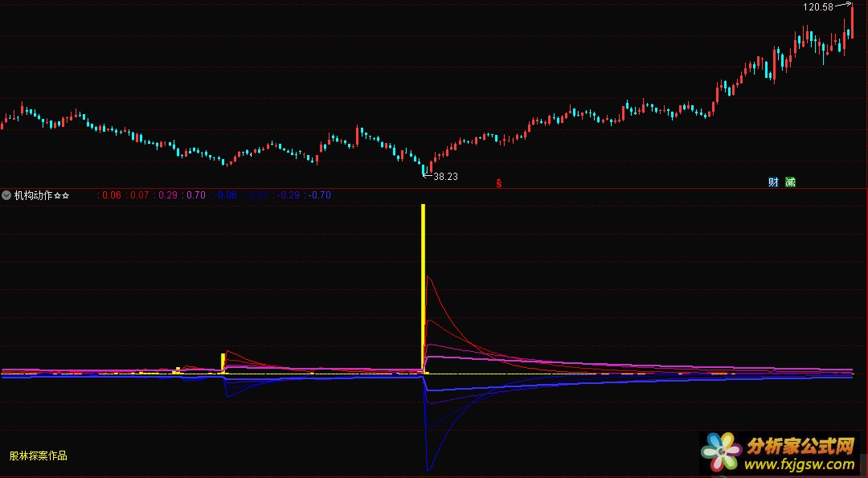868x478 pixels.
Task: Open the 机构动作 indicator dropdown arrow
Action: (x=6, y=195)
